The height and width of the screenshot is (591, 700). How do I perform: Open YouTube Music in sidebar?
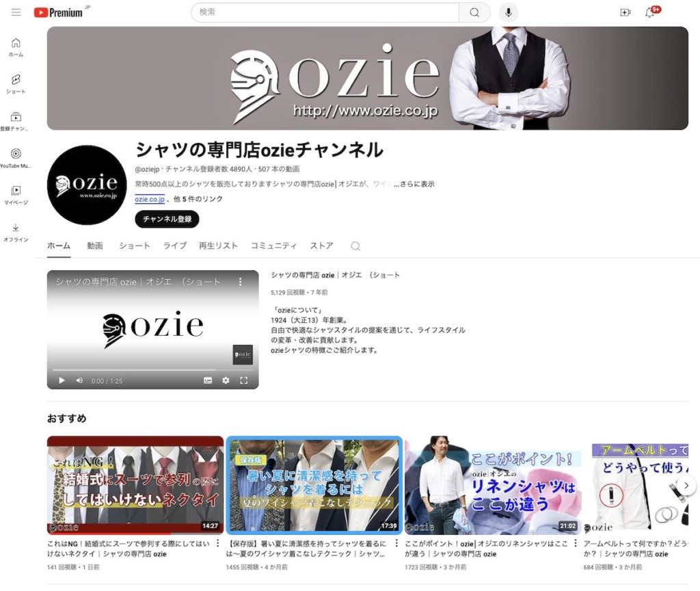(x=16, y=159)
